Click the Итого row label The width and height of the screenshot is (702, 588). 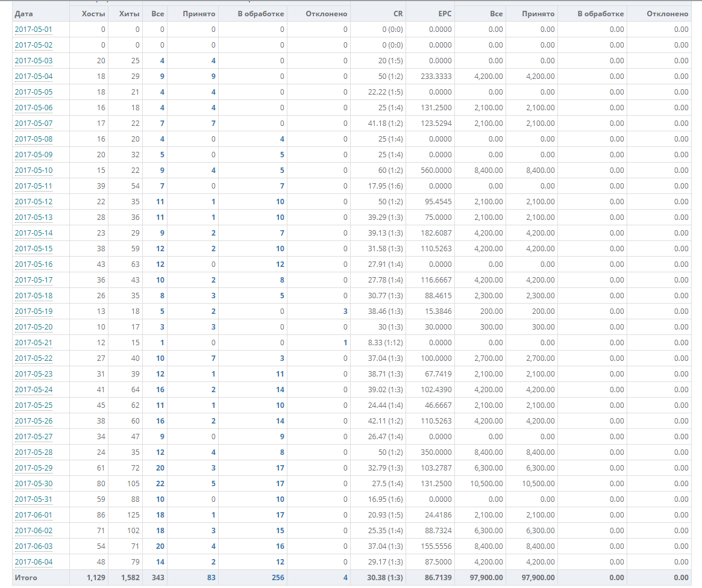(x=26, y=578)
